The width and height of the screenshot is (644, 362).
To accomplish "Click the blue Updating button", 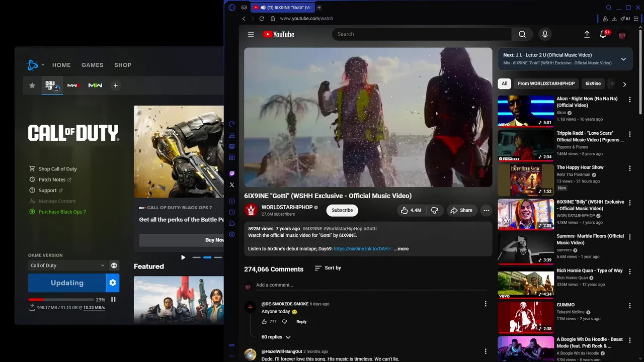I will 67,283.
